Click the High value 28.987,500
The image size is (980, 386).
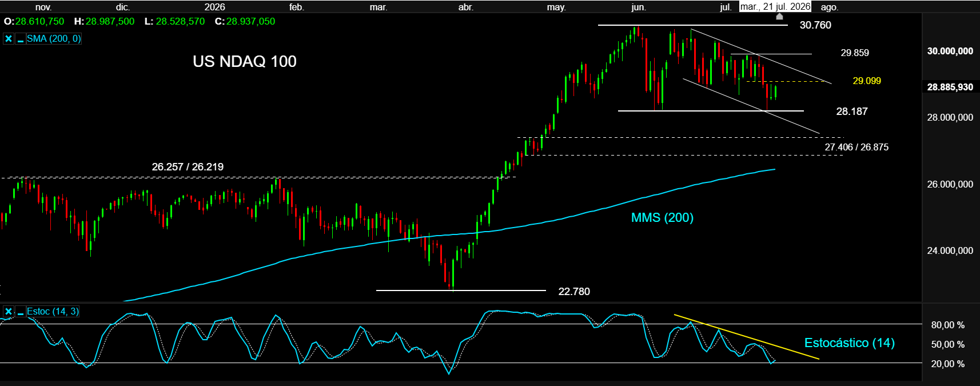click(110, 21)
